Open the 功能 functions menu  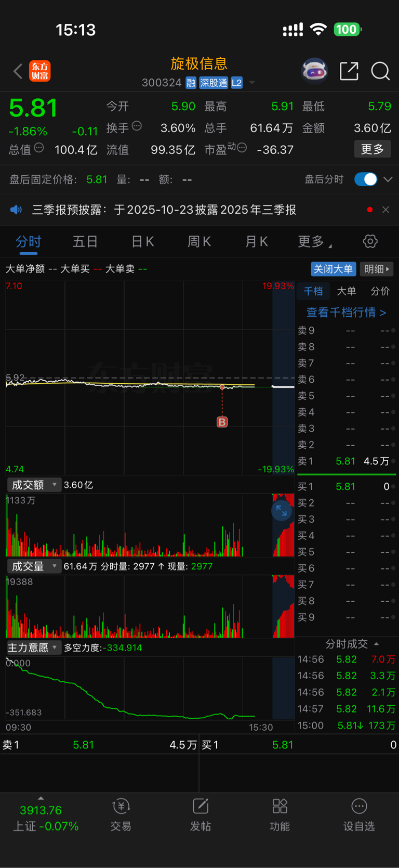[280, 814]
